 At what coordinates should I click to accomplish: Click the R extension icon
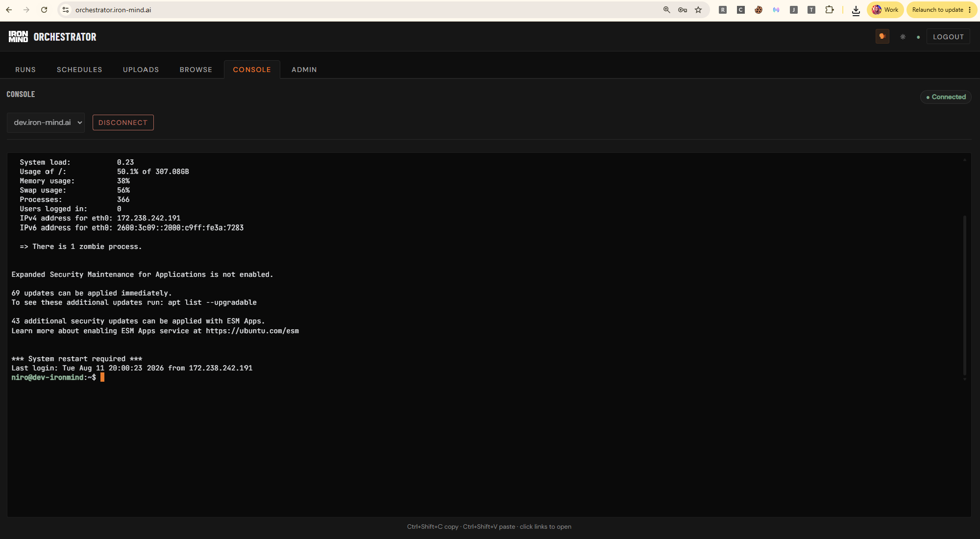click(x=723, y=10)
